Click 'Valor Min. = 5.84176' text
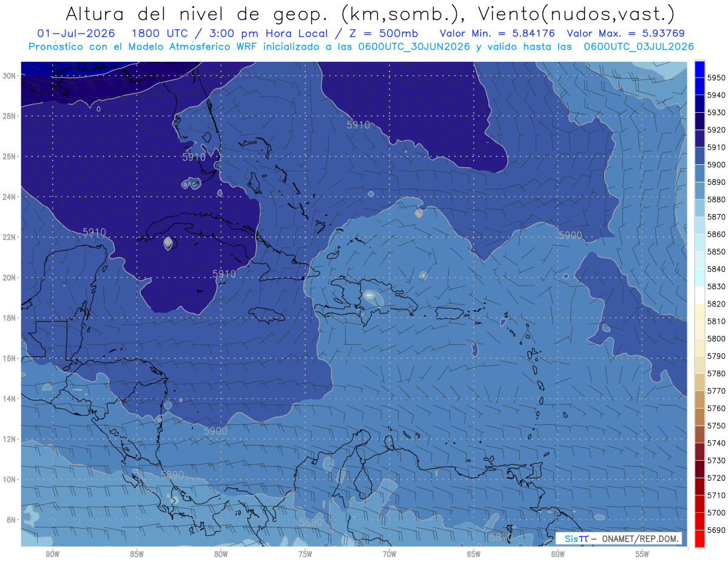The height and width of the screenshot is (562, 728). [x=497, y=33]
